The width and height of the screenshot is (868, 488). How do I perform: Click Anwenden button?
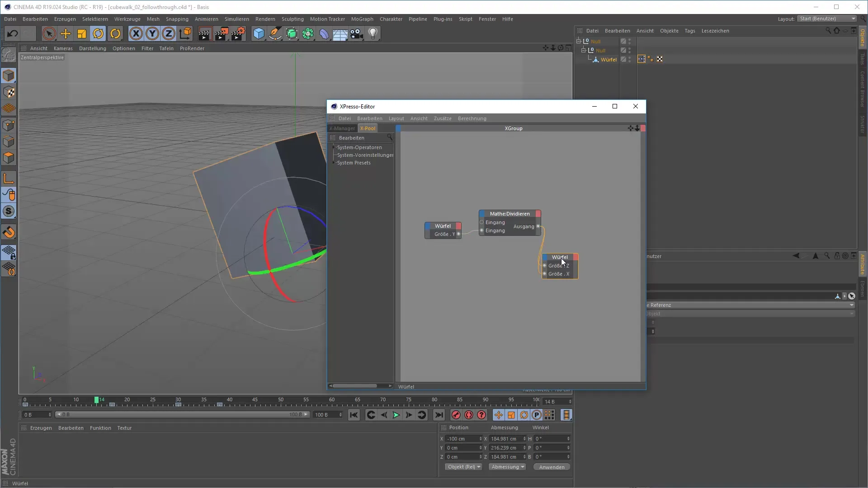point(552,467)
